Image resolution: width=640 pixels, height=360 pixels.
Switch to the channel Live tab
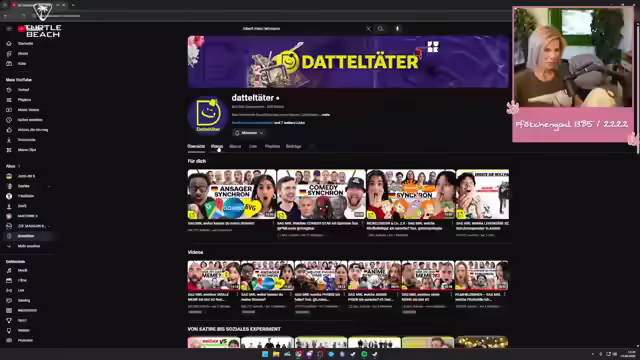tap(253, 146)
